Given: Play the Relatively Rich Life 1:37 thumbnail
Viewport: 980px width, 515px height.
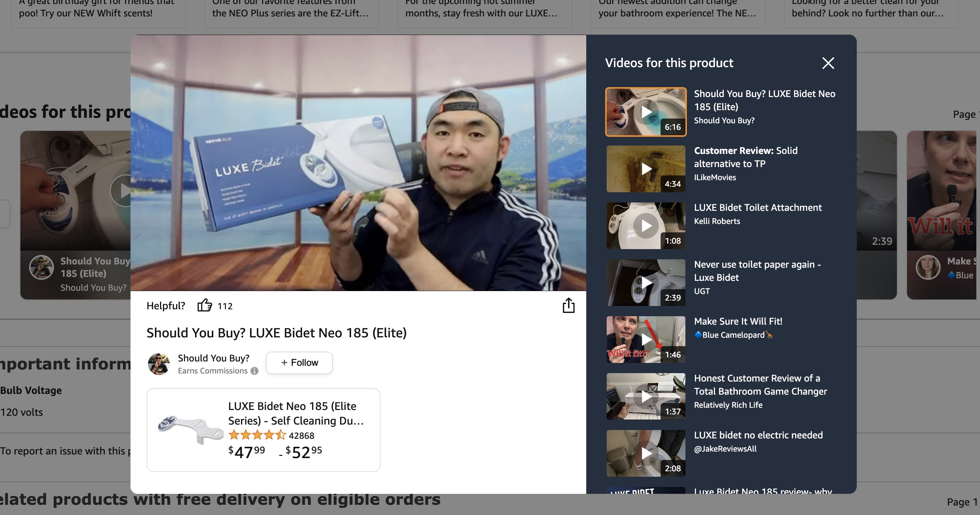Looking at the screenshot, I should 646,396.
